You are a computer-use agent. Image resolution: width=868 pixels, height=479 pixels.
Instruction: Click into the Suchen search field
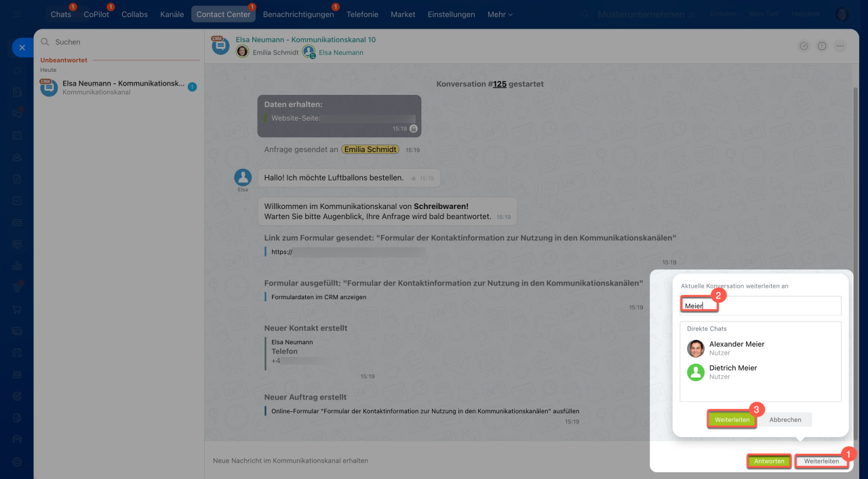point(122,42)
